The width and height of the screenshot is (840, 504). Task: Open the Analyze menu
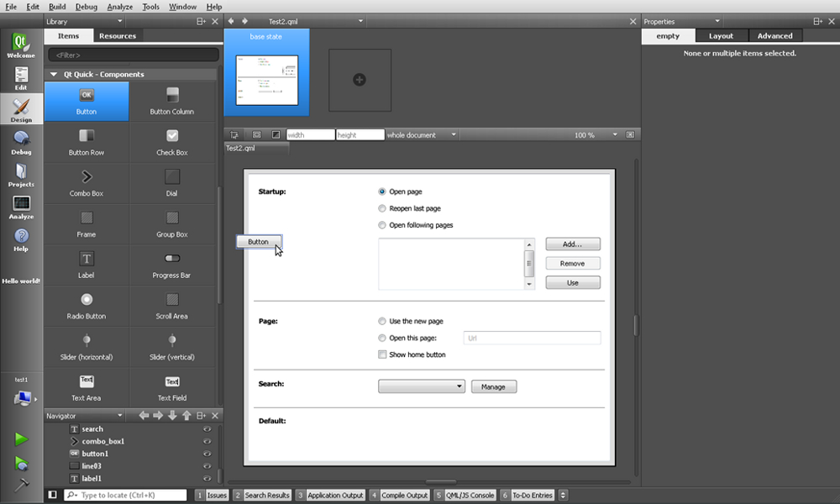119,7
